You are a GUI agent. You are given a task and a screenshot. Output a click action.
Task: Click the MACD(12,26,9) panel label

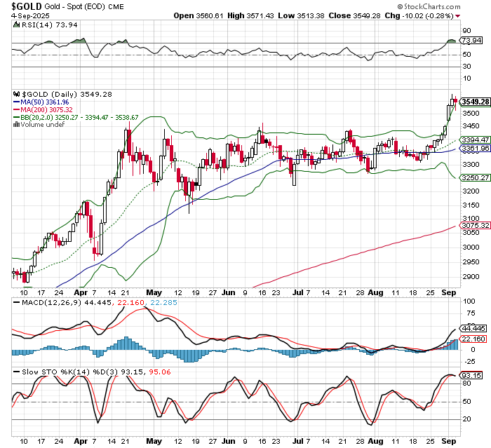point(41,301)
